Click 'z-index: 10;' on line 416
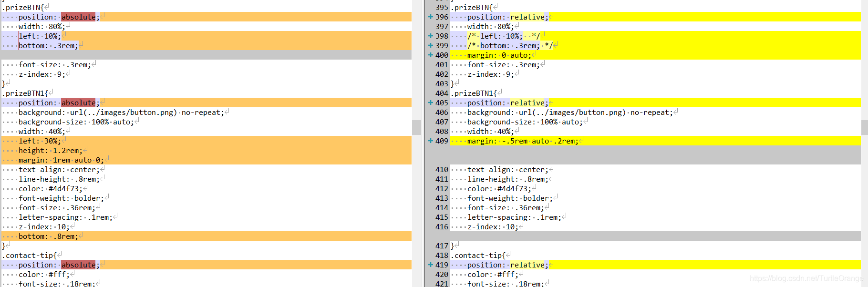 point(493,226)
